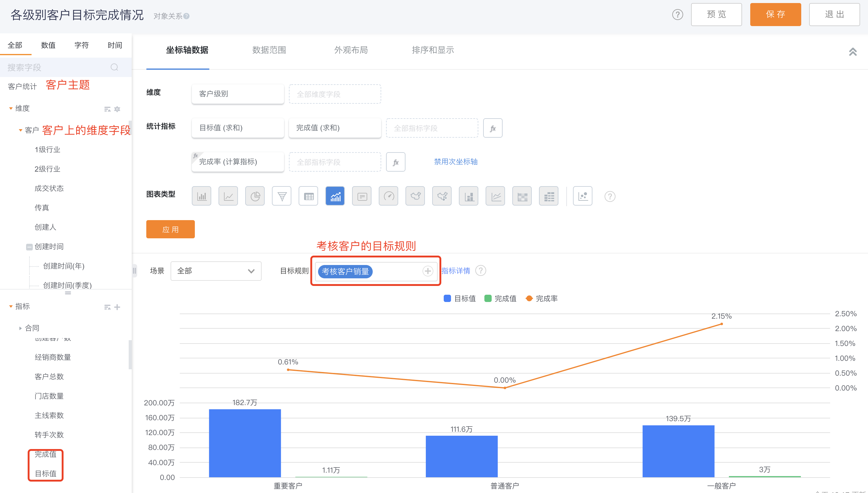This screenshot has width=868, height=493.
Task: Click the 目标值 (求和) indicator chip
Action: [238, 128]
